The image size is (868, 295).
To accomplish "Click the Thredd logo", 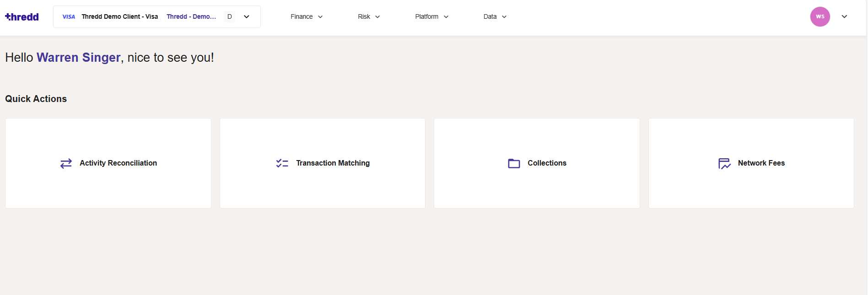I will click(22, 17).
